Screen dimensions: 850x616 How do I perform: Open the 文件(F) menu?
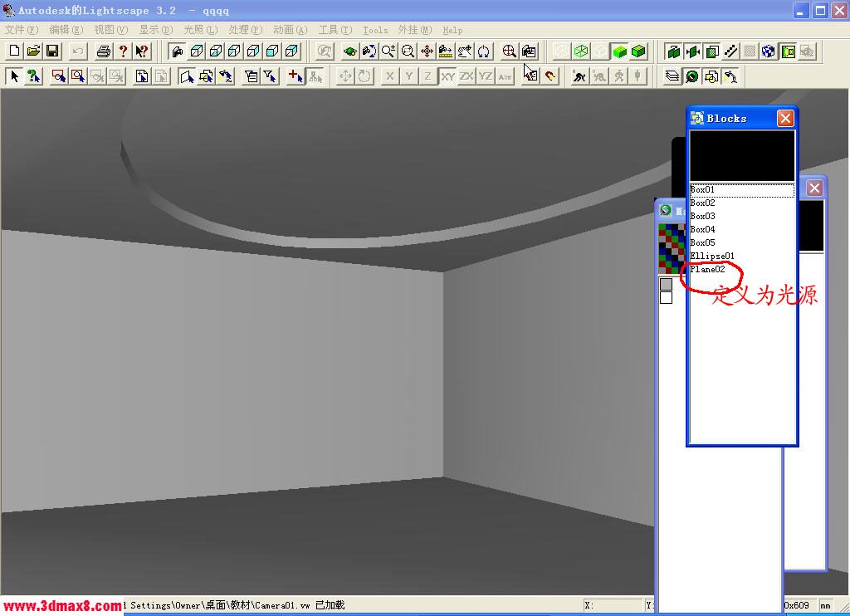tap(22, 30)
